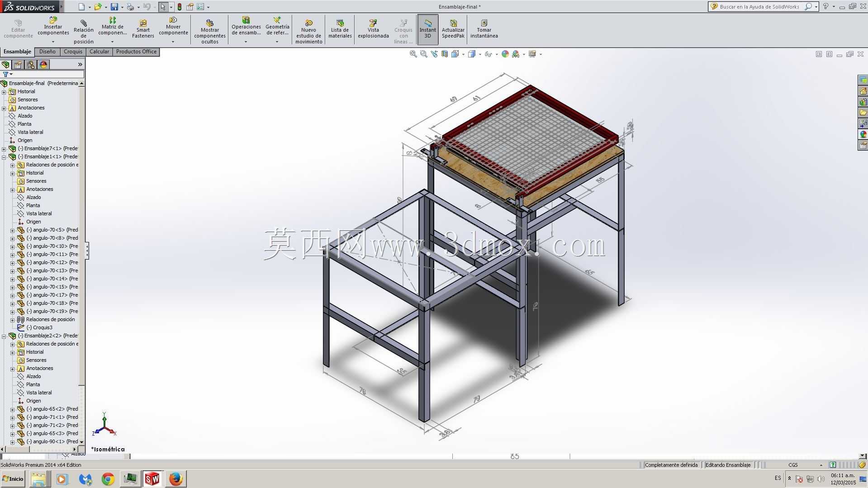
Task: Switch to the Calcular tab
Action: coord(99,52)
